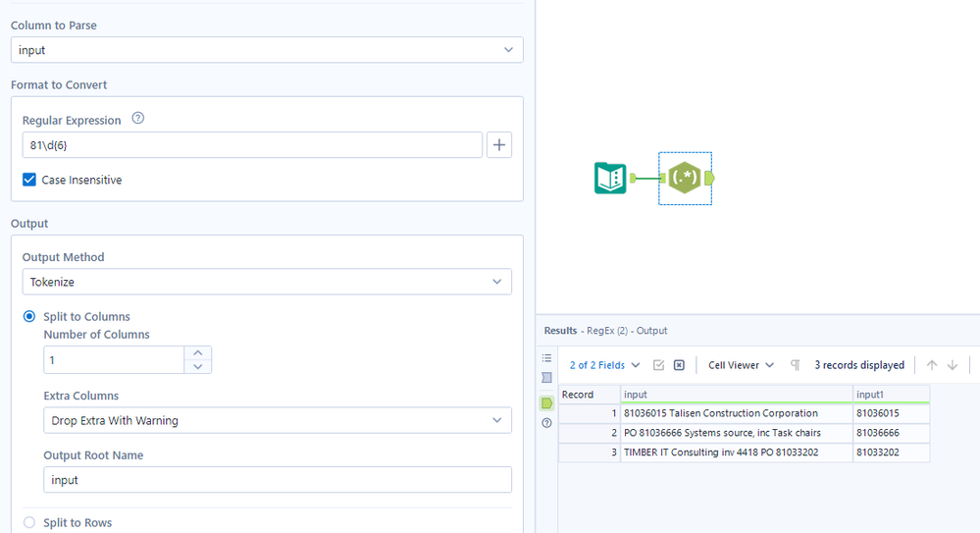Click cell 'PO 81036666 Systems source, inc Task chairs'
The width and height of the screenshot is (980, 533).
[737, 433]
